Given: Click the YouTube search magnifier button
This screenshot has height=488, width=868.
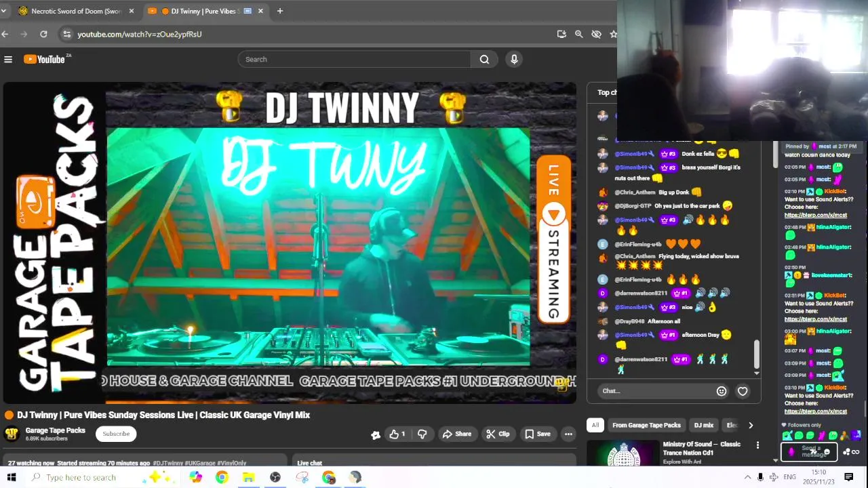Looking at the screenshot, I should click(484, 60).
